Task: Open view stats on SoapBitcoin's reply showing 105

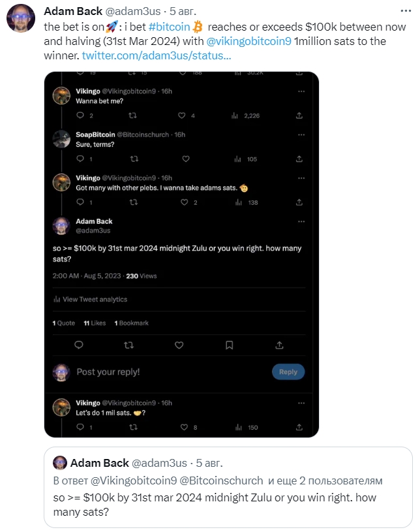Action: click(245, 159)
